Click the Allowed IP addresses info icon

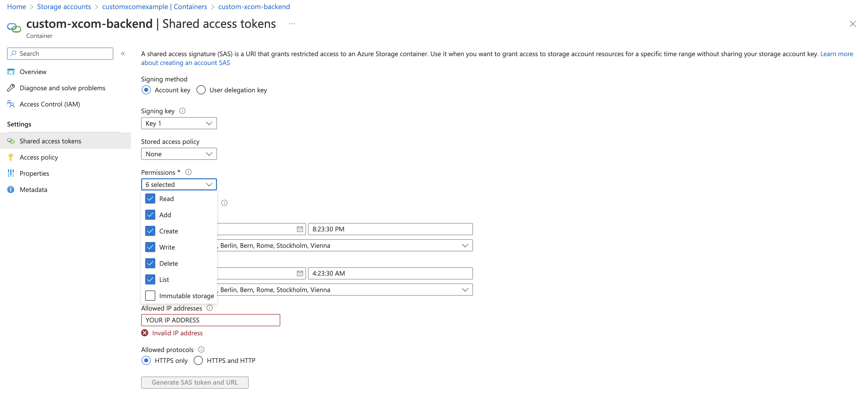click(210, 308)
